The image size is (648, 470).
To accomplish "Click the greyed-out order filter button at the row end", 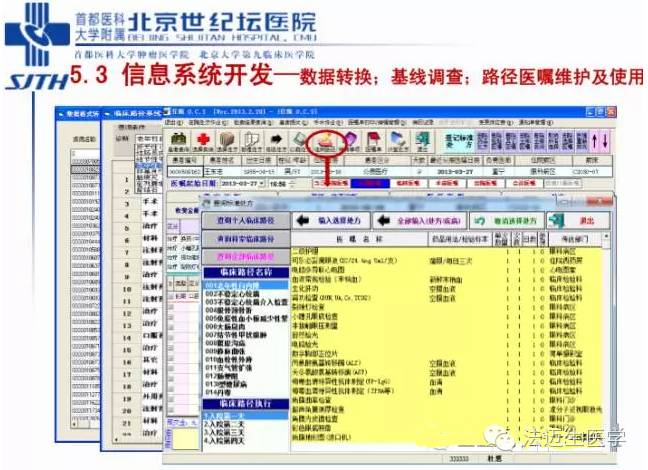I will [563, 183].
